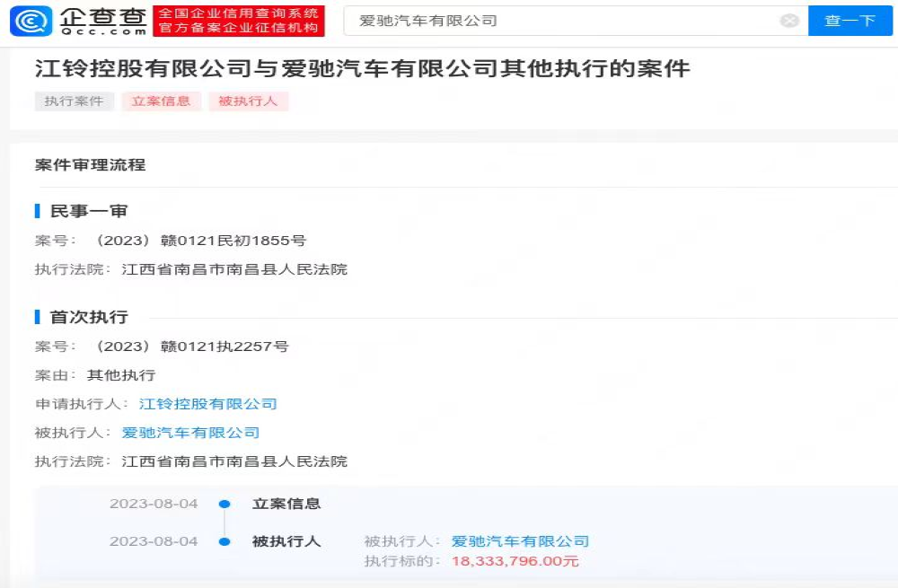This screenshot has width=898, height=588.
Task: Open 爱驰汽车有限公司 link beside 被执行人 under 首次执行
Action: coord(190,433)
